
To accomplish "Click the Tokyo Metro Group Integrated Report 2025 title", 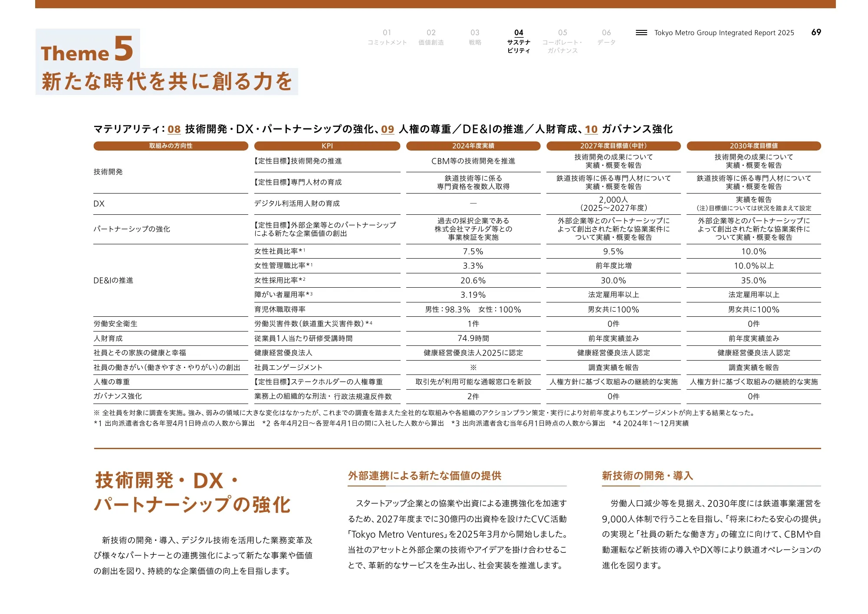I will point(724,33).
